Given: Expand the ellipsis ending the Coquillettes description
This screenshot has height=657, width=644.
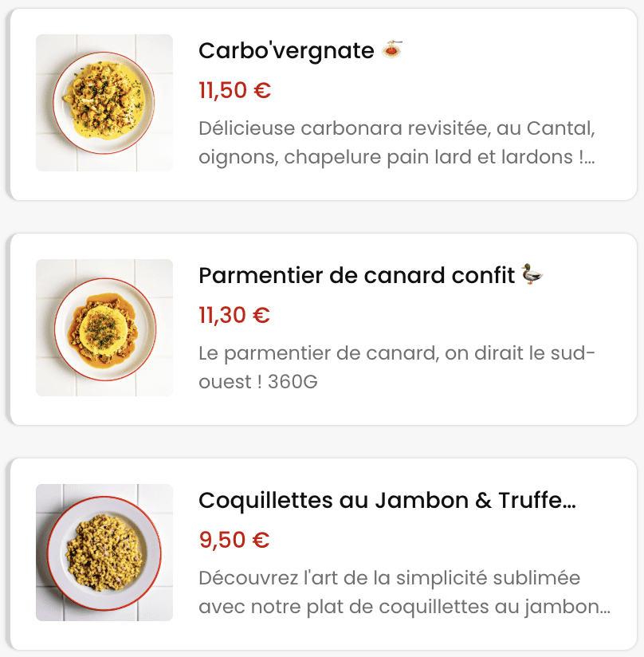Looking at the screenshot, I should pyautogui.click(x=604, y=607).
